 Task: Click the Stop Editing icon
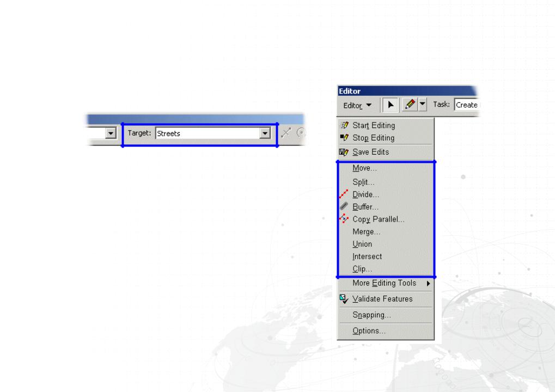(x=344, y=137)
